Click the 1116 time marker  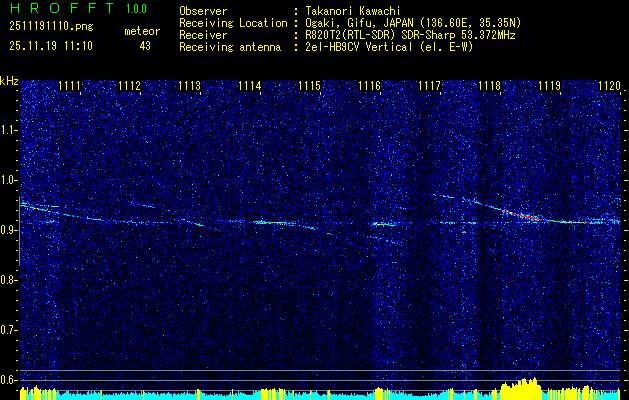pos(369,86)
